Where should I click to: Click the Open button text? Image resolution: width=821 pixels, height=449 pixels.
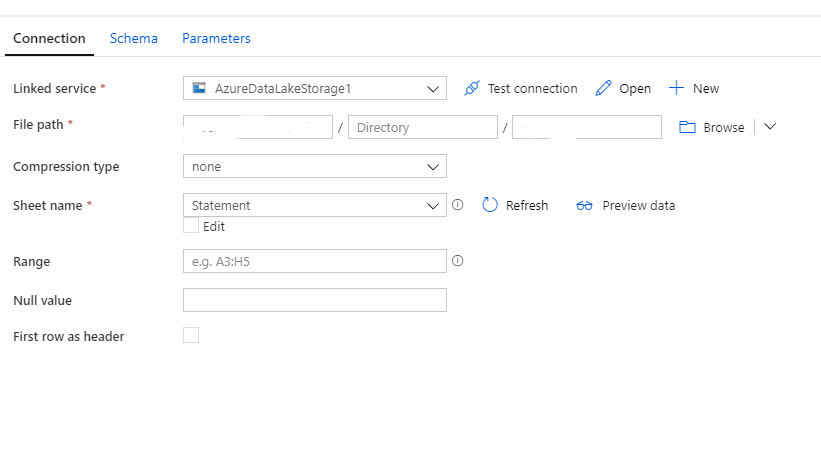coord(635,89)
